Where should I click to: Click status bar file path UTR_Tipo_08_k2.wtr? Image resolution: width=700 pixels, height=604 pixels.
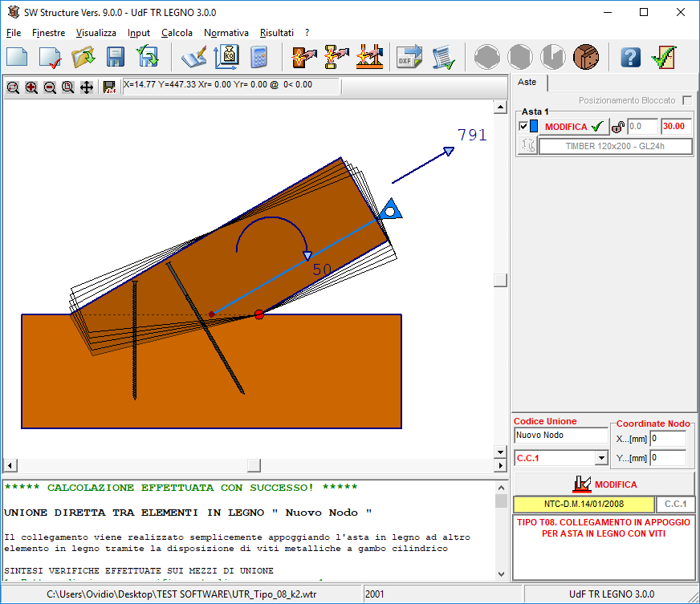point(181,594)
